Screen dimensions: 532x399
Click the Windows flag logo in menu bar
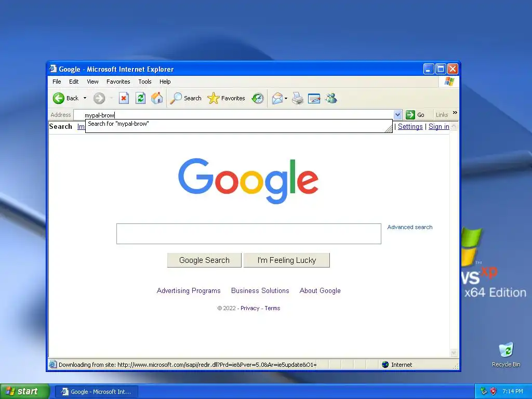pos(449,82)
